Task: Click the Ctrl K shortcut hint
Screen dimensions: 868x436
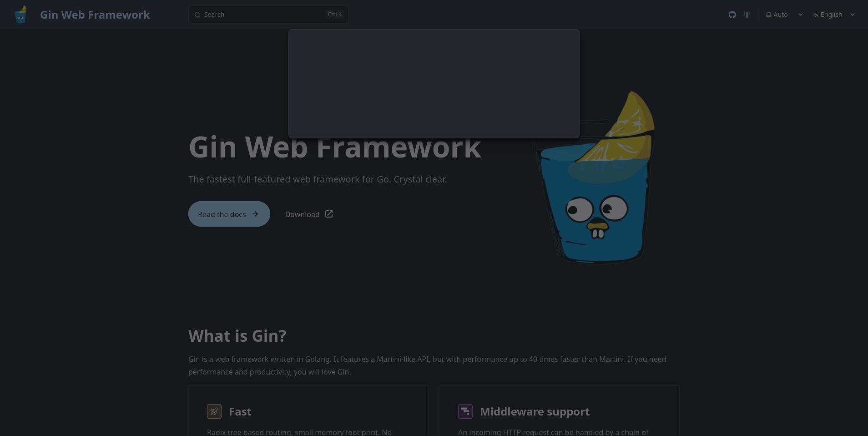Action: [334, 15]
